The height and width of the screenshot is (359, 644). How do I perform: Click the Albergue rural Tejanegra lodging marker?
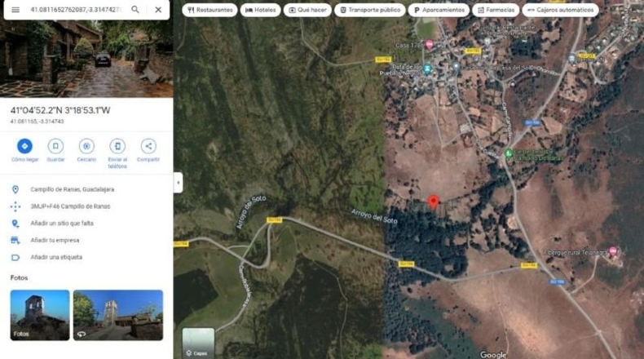(613, 251)
